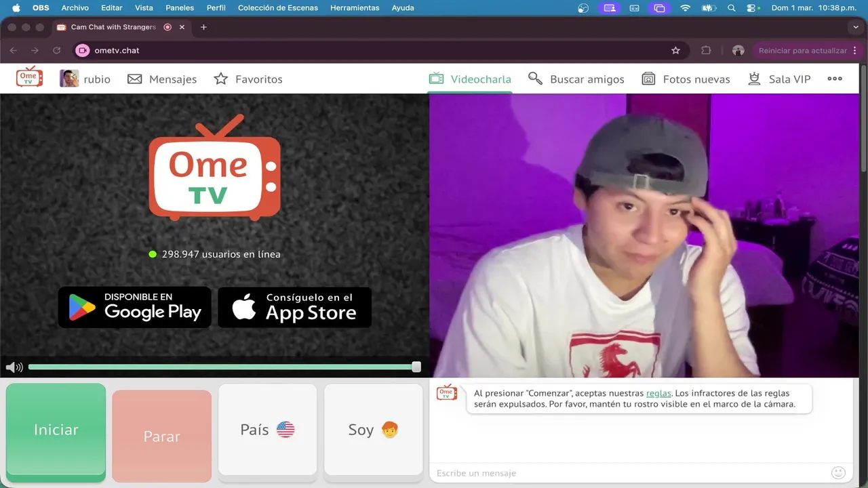This screenshot has width=868, height=488.
Task: Open the Archivo menu
Action: [75, 8]
